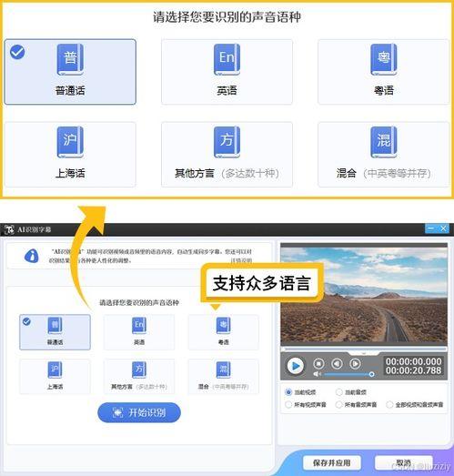Adjust the volume slider handle
454x476 pixels.
[371, 374]
